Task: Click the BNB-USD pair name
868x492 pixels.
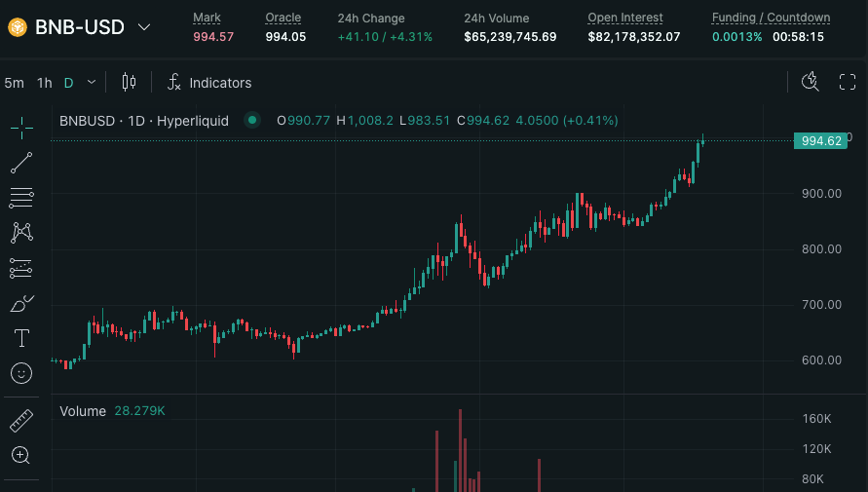Action: point(80,27)
